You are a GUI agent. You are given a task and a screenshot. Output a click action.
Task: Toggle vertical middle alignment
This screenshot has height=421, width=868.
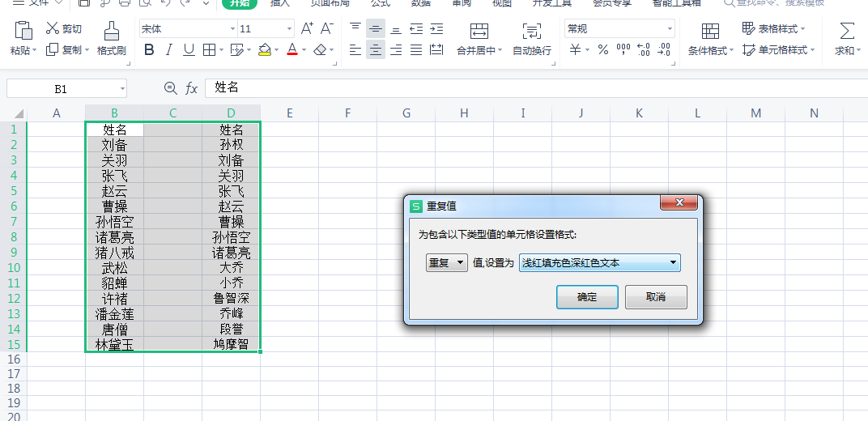pyautogui.click(x=376, y=29)
